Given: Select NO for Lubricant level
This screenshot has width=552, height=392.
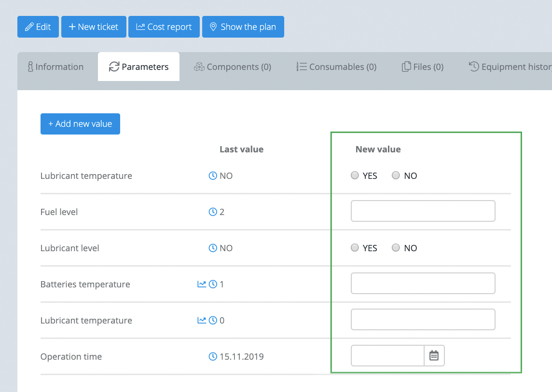Looking at the screenshot, I should click(396, 248).
